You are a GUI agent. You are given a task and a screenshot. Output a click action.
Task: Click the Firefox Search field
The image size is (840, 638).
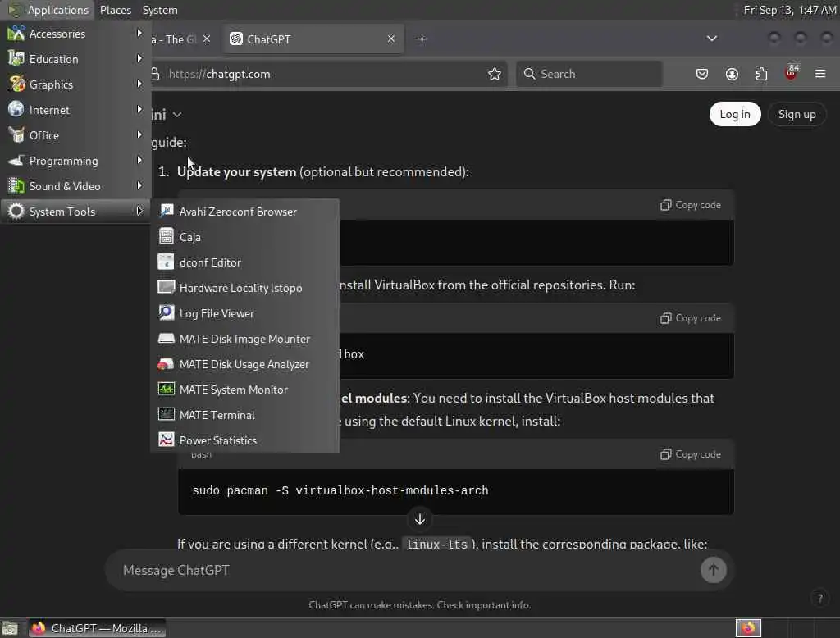coord(589,74)
